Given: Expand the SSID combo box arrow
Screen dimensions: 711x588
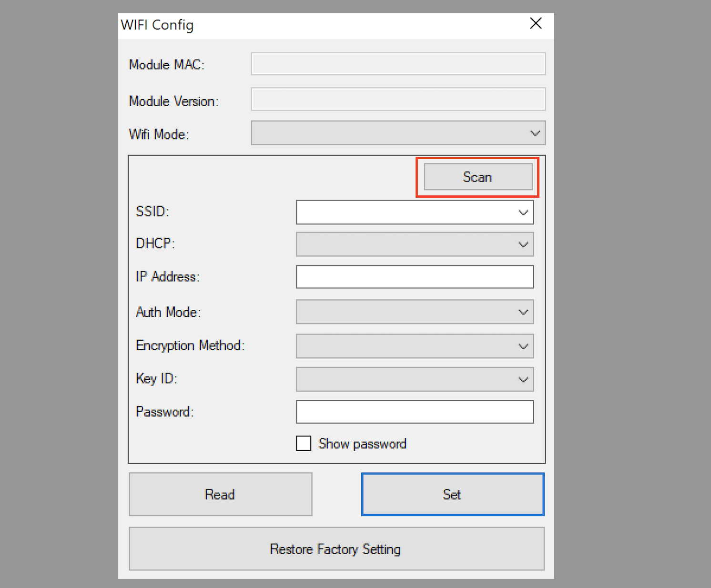Looking at the screenshot, I should point(523,213).
